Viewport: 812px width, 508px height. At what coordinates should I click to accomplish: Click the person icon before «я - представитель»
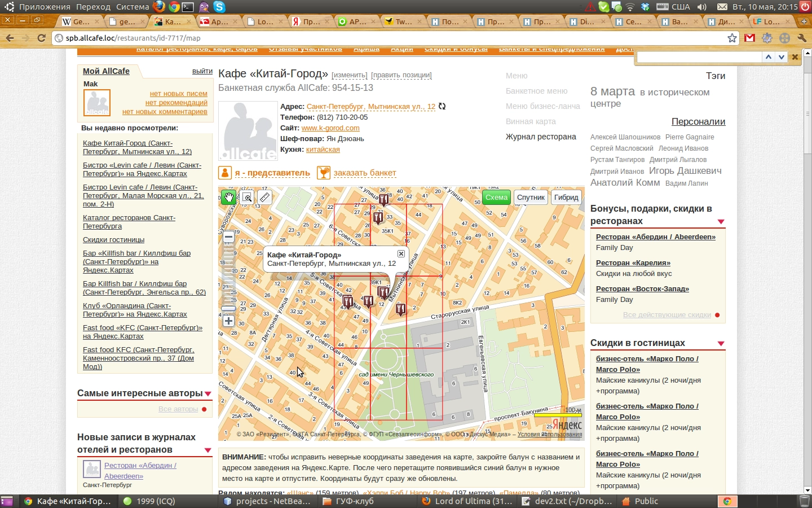225,173
